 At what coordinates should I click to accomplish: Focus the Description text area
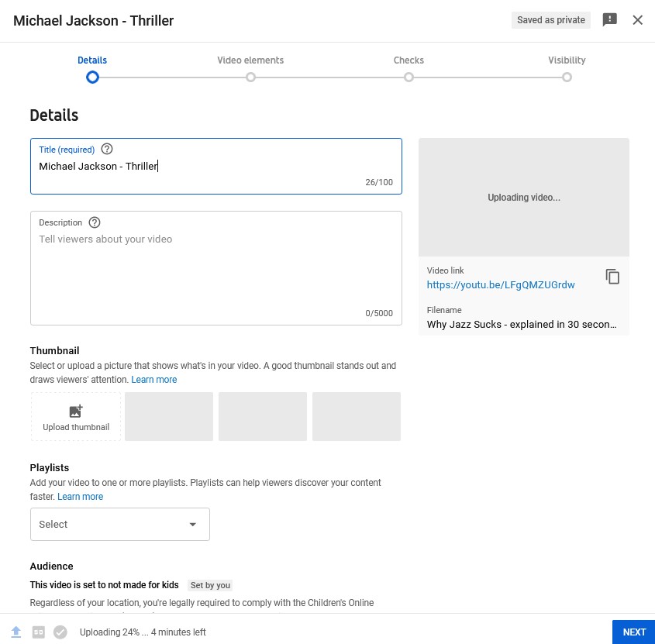(216, 268)
